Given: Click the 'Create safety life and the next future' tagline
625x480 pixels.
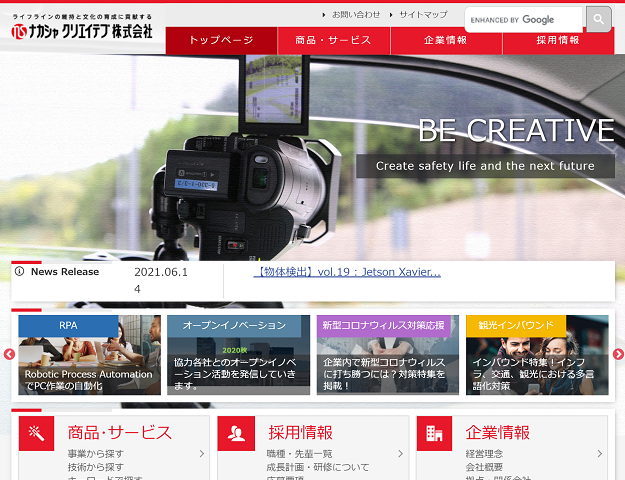Looking at the screenshot, I should (x=485, y=166).
